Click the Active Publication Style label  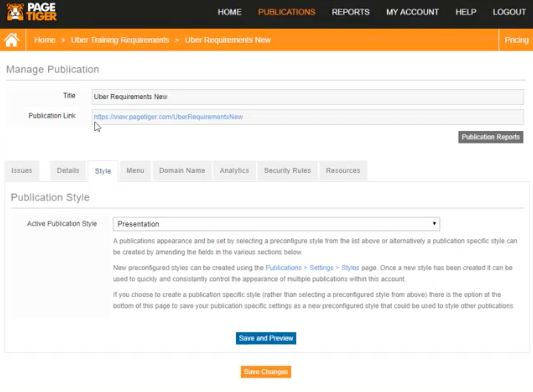tap(62, 224)
